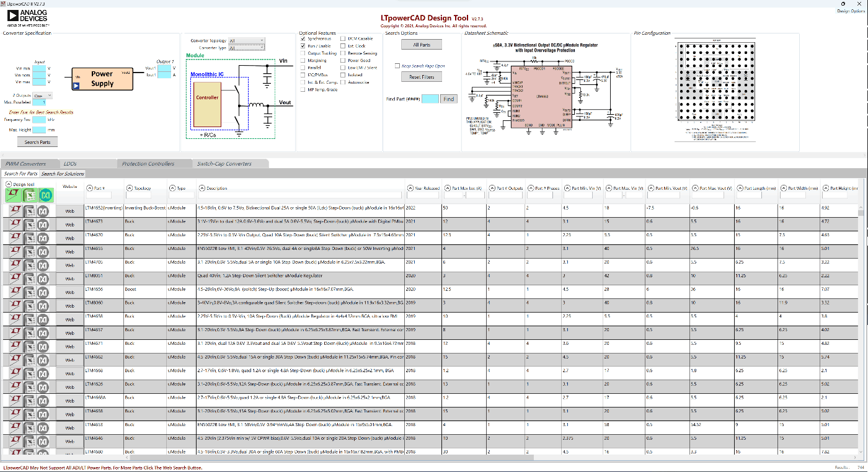Click green Maxim filter icon under Design Tool header
Viewport: 868px width, 472px height.
tap(45, 195)
